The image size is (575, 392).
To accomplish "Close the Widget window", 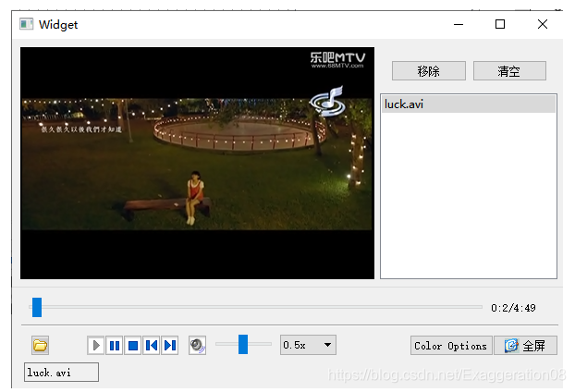I will tap(543, 24).
